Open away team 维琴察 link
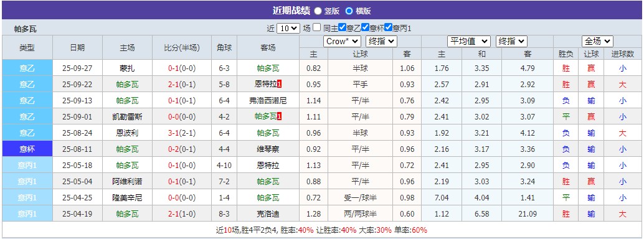This screenshot has width=644, height=239. [x=268, y=149]
